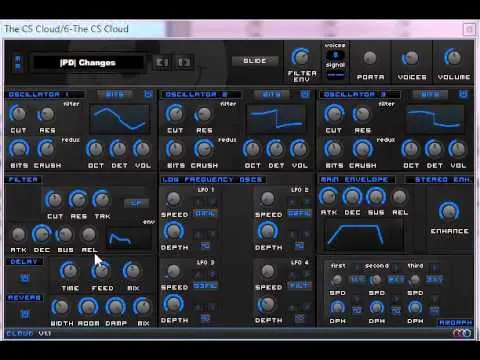Open LFO 4 target selector beside DEPTH
The height and width of the screenshot is (360, 480).
click(x=299, y=318)
